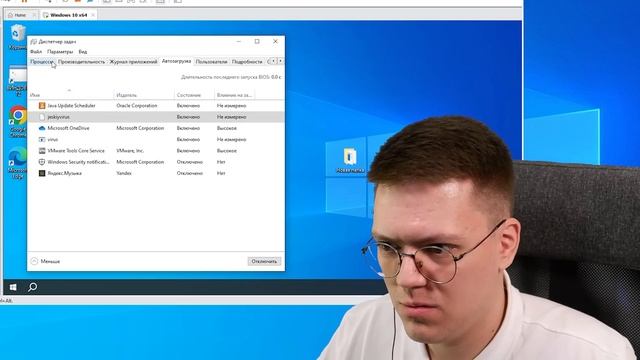Click VMware, Inc. publisher cell
Image resolution: width=640 pixels, height=360 pixels.
130,151
